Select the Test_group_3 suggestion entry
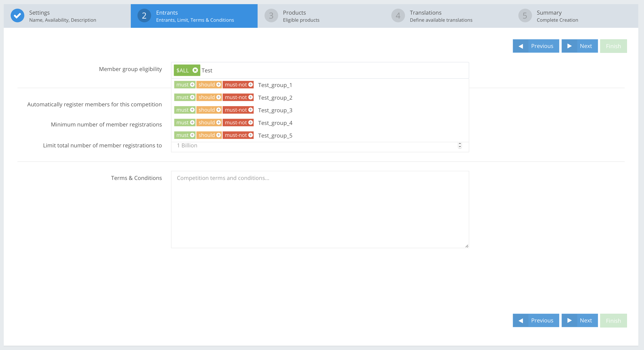644x350 pixels. [x=275, y=110]
